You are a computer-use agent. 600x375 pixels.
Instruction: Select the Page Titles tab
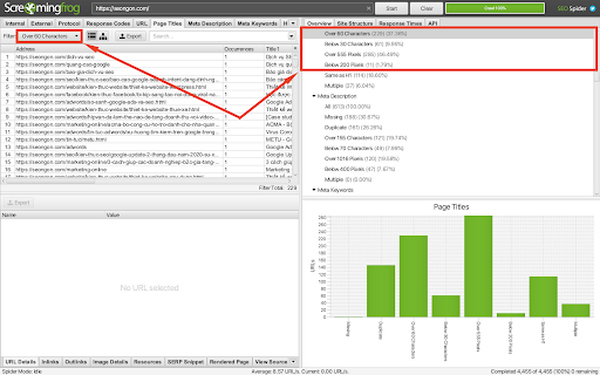click(167, 23)
